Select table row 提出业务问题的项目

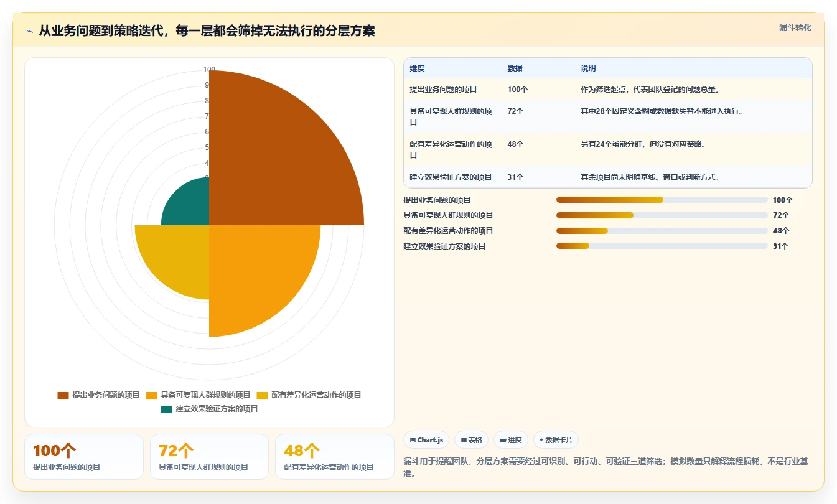pyautogui.click(x=608, y=90)
